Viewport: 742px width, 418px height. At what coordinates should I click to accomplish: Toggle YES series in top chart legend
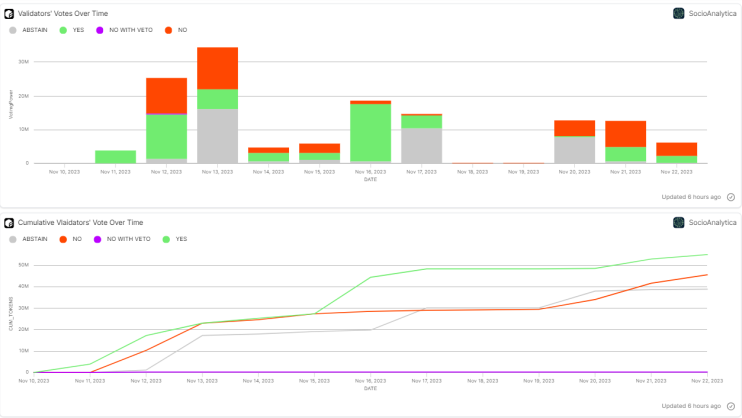pos(72,30)
